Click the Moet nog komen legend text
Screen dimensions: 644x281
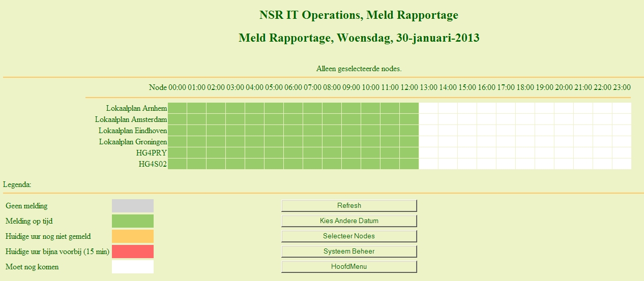tap(32, 267)
